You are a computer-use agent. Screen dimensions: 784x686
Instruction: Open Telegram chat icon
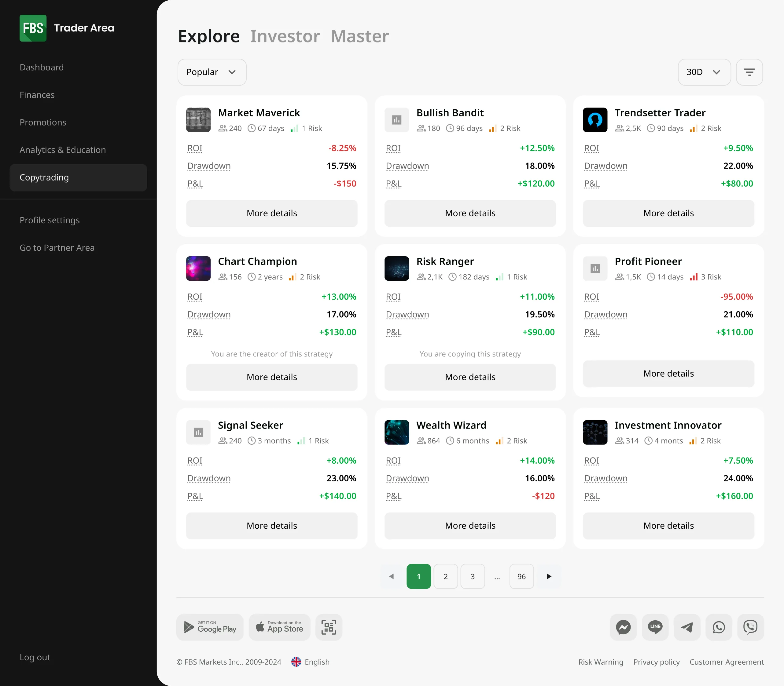(x=687, y=627)
